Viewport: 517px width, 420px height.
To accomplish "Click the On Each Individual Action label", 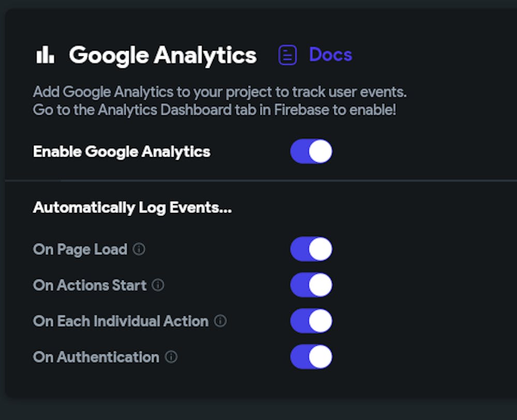I will tap(120, 321).
